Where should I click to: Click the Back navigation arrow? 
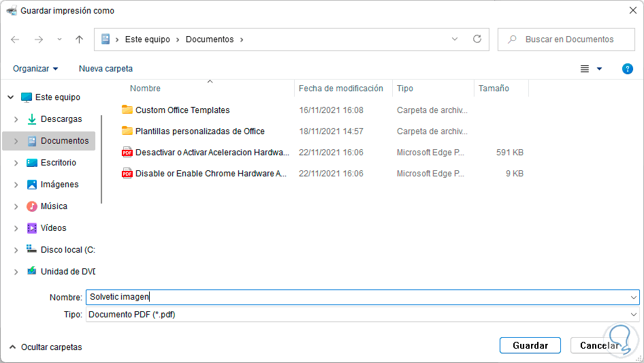16,40
